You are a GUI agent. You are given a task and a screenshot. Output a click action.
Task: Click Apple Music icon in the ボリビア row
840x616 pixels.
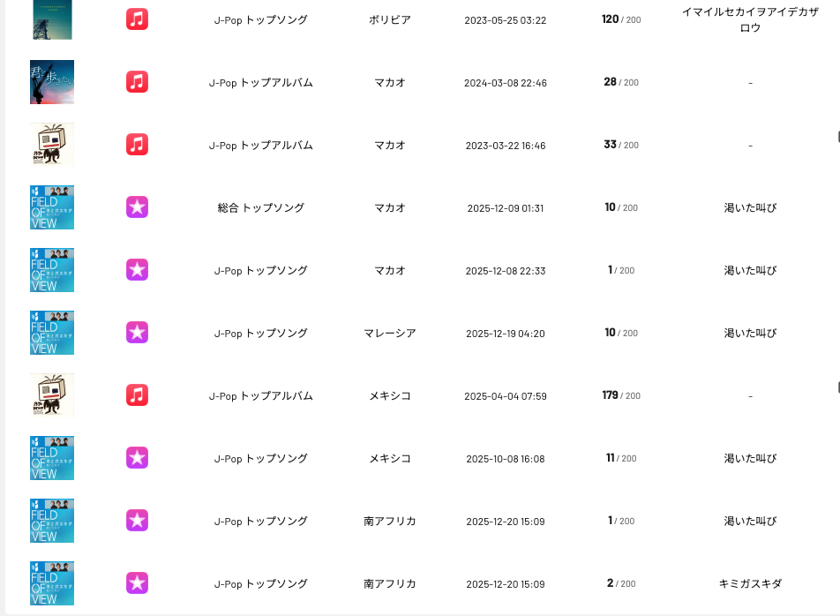point(137,19)
